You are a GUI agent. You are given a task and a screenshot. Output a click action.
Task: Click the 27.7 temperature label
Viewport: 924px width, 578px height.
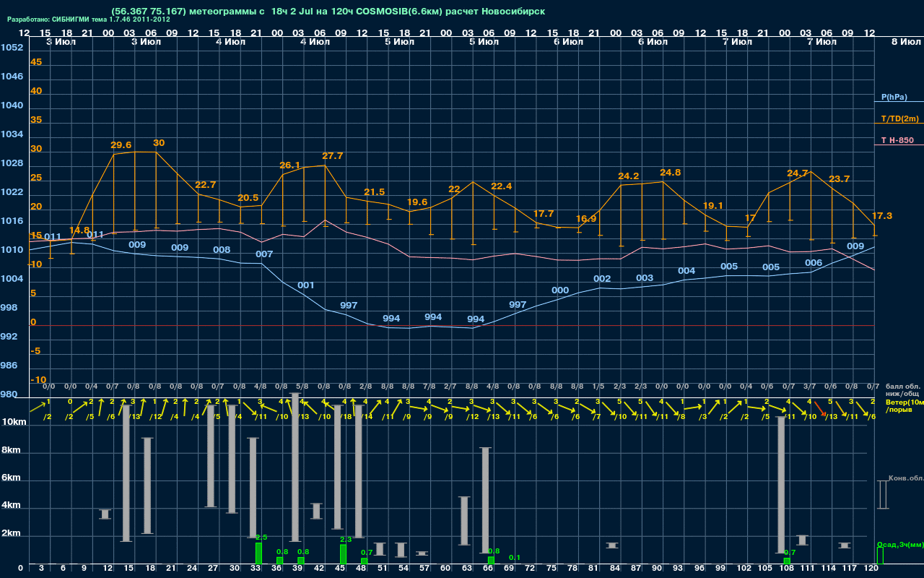point(333,156)
